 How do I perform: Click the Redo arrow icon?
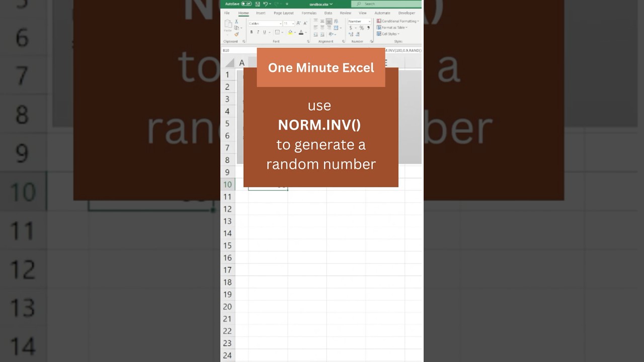tap(277, 4)
